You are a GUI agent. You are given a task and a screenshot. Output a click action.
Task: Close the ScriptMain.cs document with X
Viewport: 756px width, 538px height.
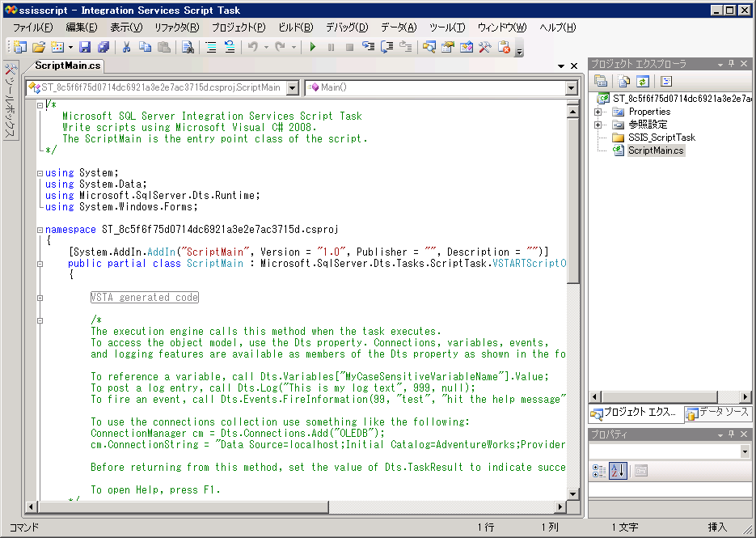574,66
